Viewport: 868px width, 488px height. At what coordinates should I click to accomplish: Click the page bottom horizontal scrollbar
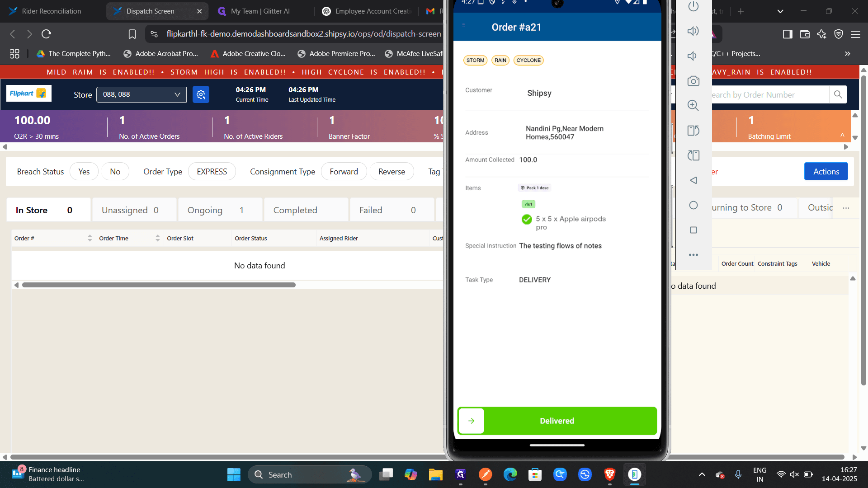tap(427, 457)
